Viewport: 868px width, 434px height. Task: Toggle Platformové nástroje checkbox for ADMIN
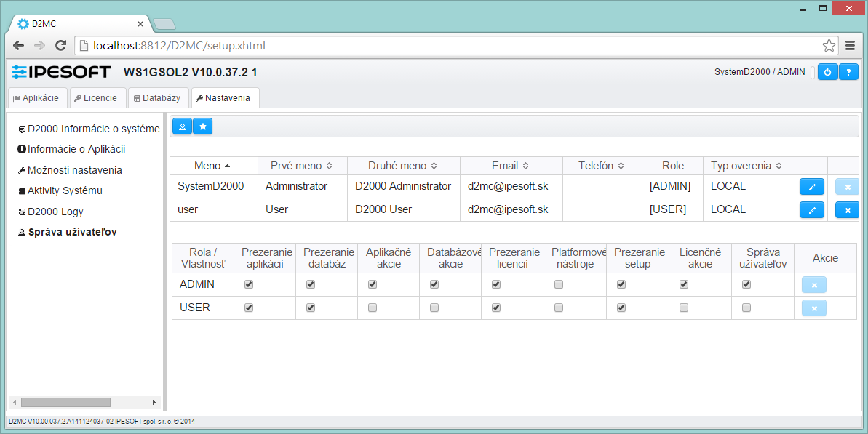click(559, 285)
